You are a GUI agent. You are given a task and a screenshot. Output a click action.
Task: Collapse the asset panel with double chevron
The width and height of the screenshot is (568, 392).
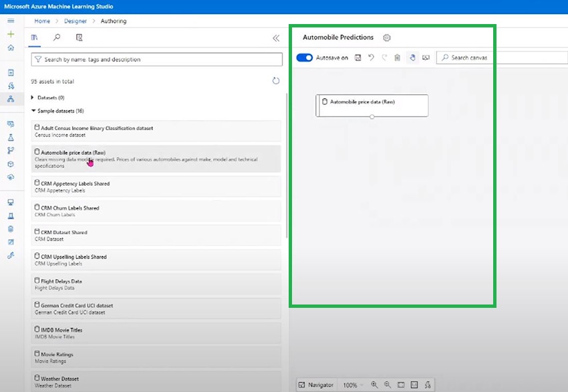click(x=276, y=38)
